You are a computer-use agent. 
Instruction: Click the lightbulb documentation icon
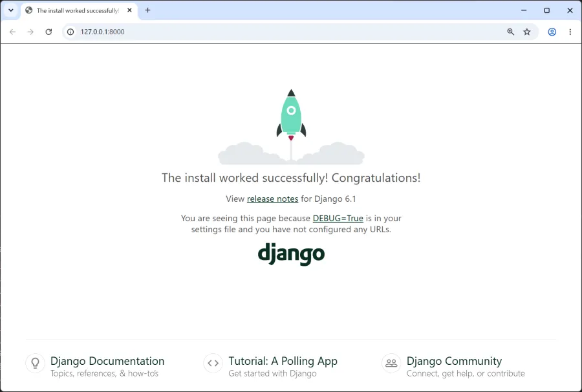click(36, 363)
